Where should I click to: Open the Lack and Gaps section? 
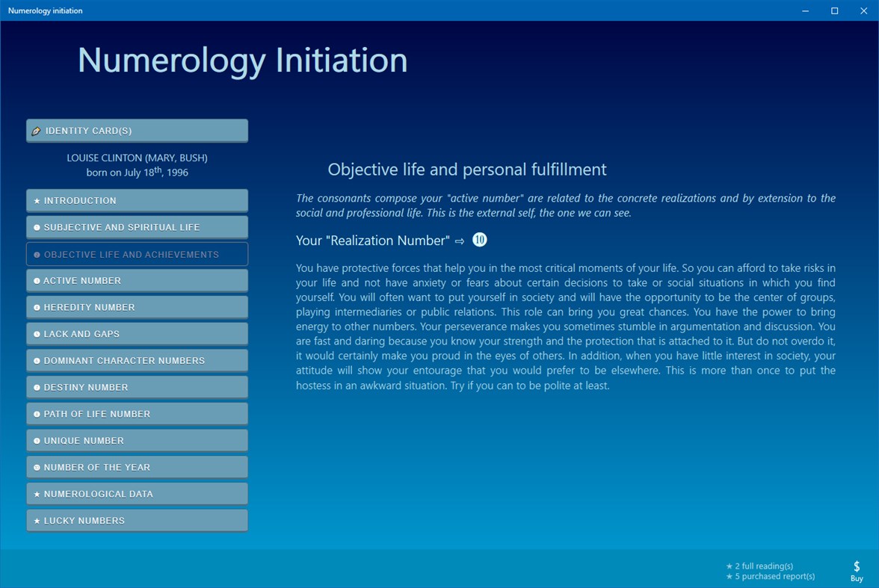pos(137,333)
